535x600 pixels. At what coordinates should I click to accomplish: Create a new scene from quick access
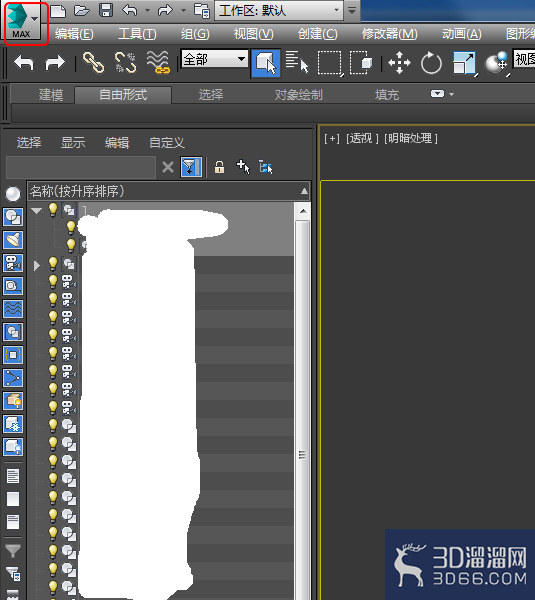click(58, 10)
